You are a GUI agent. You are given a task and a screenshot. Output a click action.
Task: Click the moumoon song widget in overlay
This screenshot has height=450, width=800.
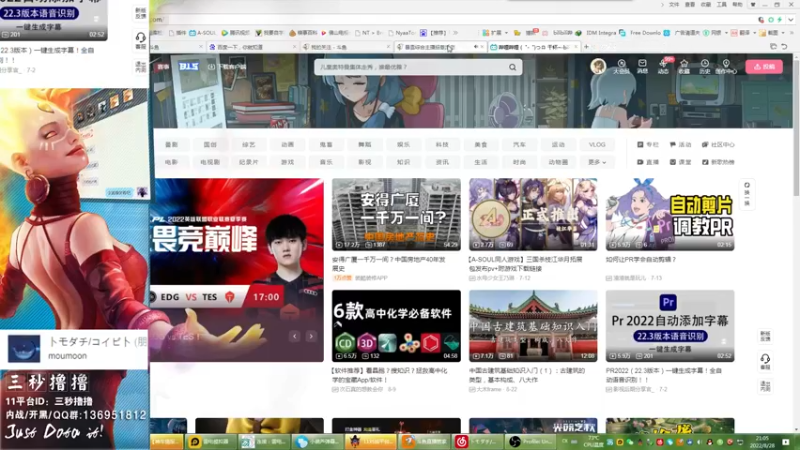74,349
